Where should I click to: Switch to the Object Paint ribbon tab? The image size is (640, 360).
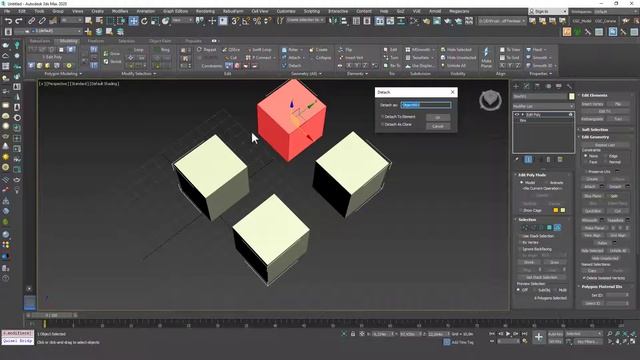[x=160, y=41]
